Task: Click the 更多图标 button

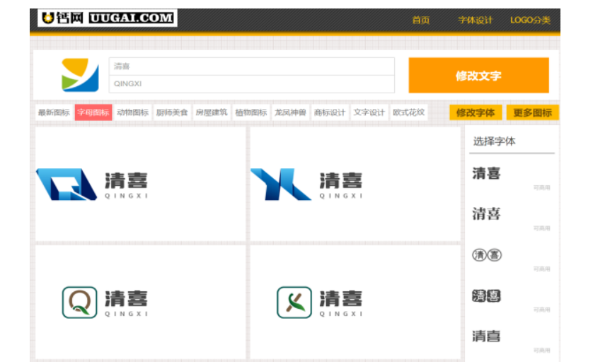Action: (x=532, y=112)
